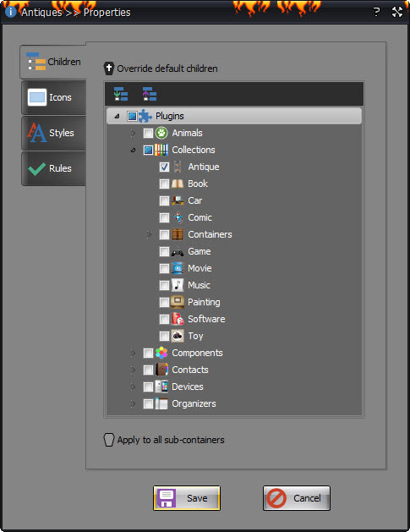
Task: Collapse the Collections tree node
Action: [x=134, y=151]
